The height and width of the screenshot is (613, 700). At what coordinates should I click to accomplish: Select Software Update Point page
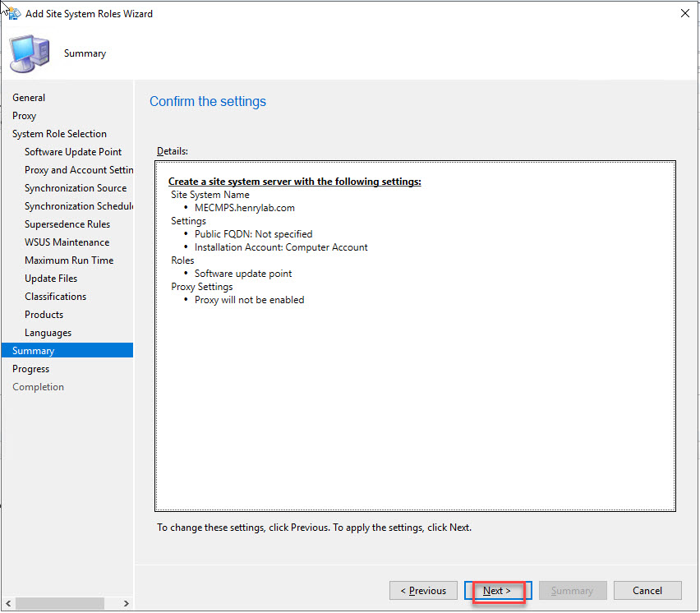73,152
